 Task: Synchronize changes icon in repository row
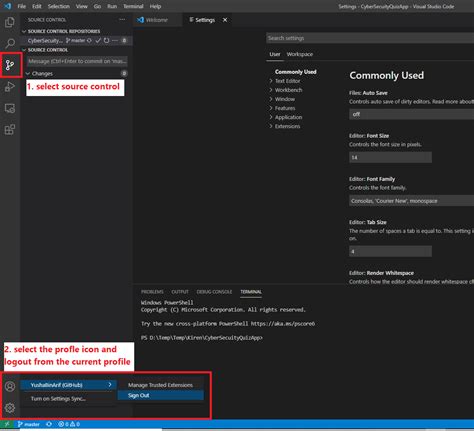pos(89,41)
